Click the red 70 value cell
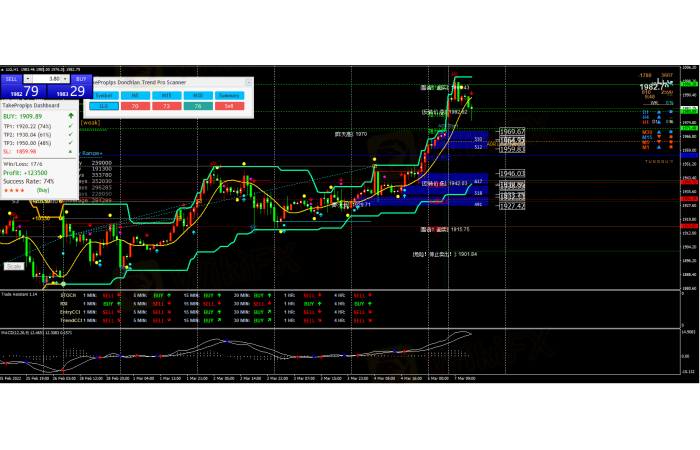700x450 pixels. (x=135, y=105)
